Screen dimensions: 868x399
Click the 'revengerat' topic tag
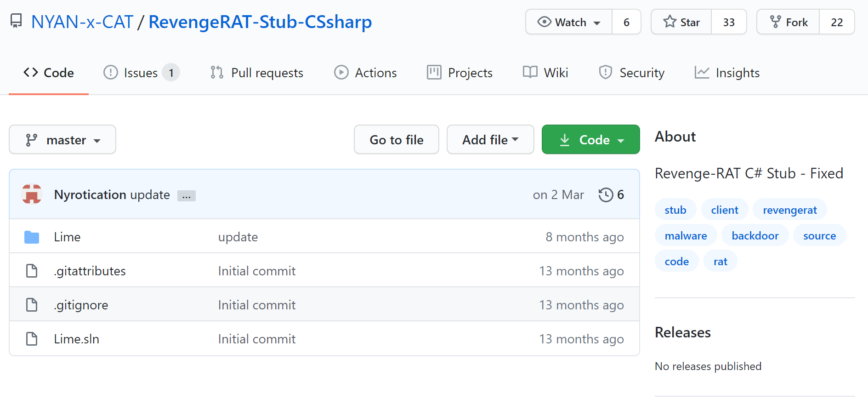[790, 210]
